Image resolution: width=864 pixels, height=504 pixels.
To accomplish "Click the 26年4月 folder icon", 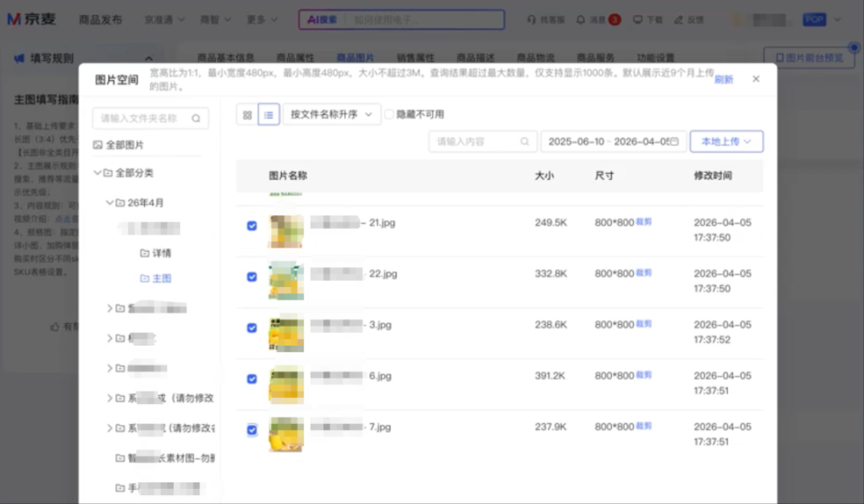I will click(x=120, y=202).
